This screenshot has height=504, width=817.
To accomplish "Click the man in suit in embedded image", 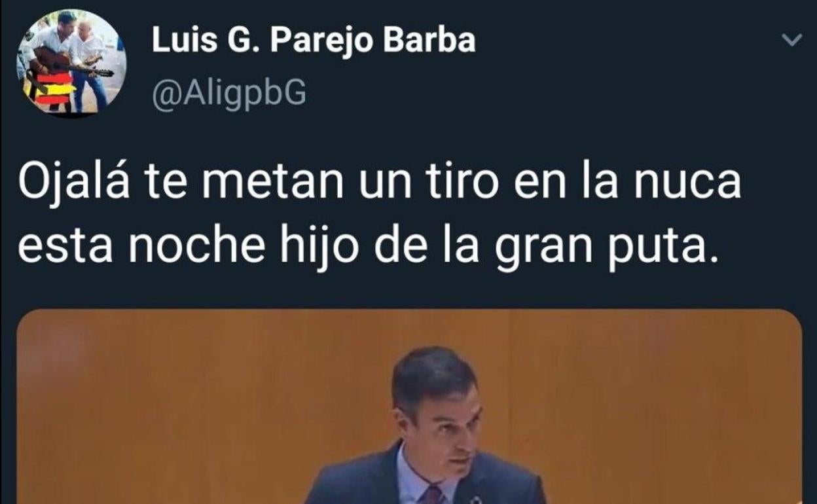I will 426,425.
